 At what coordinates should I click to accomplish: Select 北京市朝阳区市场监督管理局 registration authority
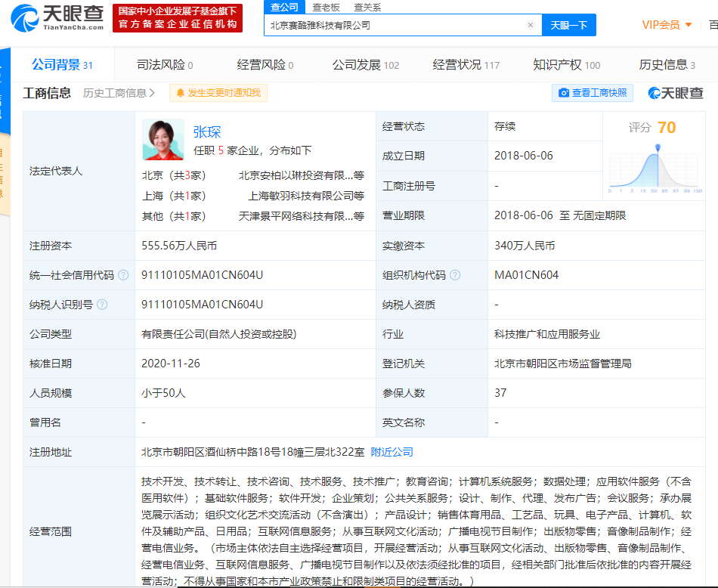coord(563,363)
